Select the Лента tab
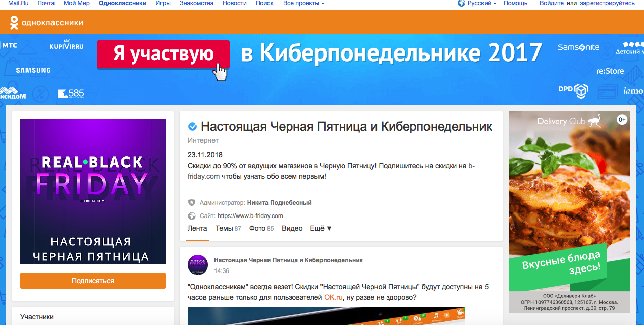This screenshot has width=644, height=325. click(197, 228)
